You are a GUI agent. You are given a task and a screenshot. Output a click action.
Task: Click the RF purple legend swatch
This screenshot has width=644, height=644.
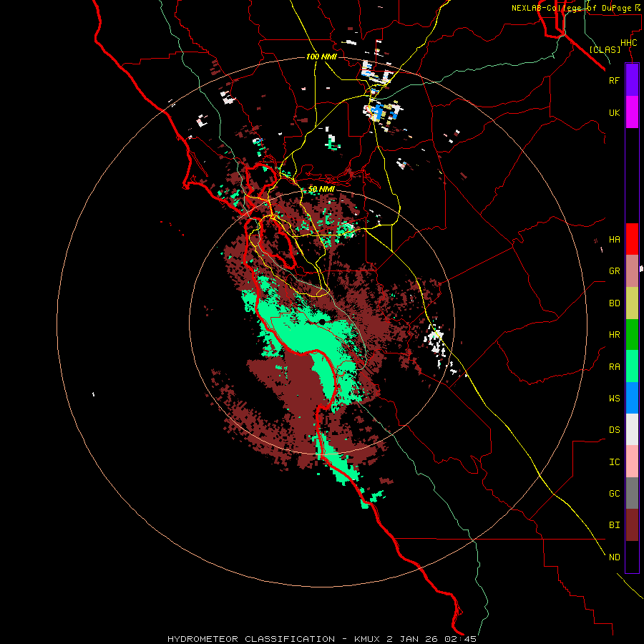[x=632, y=80]
